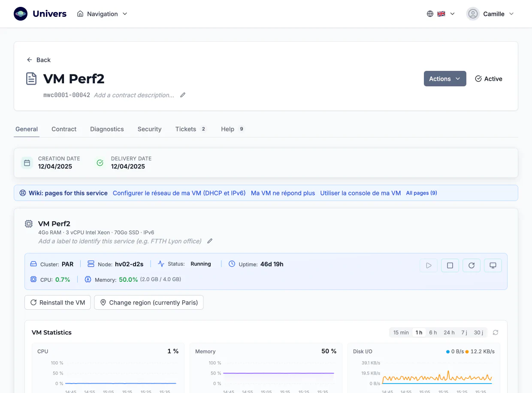Select the 30 j time range

point(478,332)
